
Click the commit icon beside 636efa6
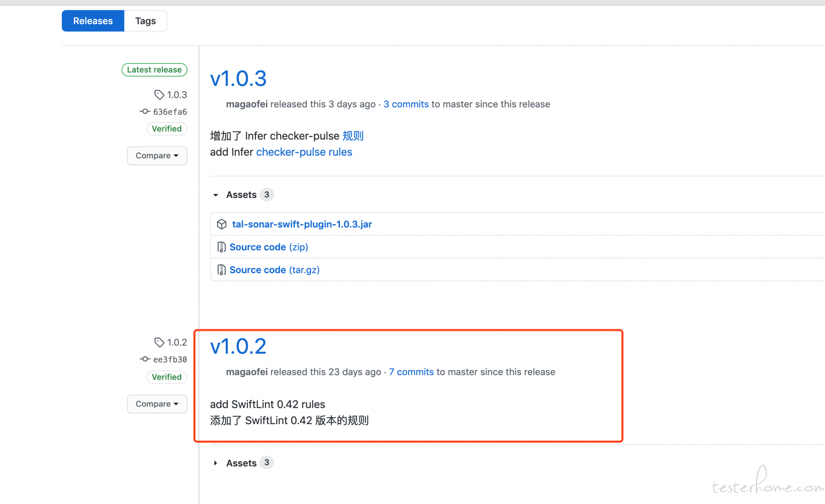(x=145, y=112)
